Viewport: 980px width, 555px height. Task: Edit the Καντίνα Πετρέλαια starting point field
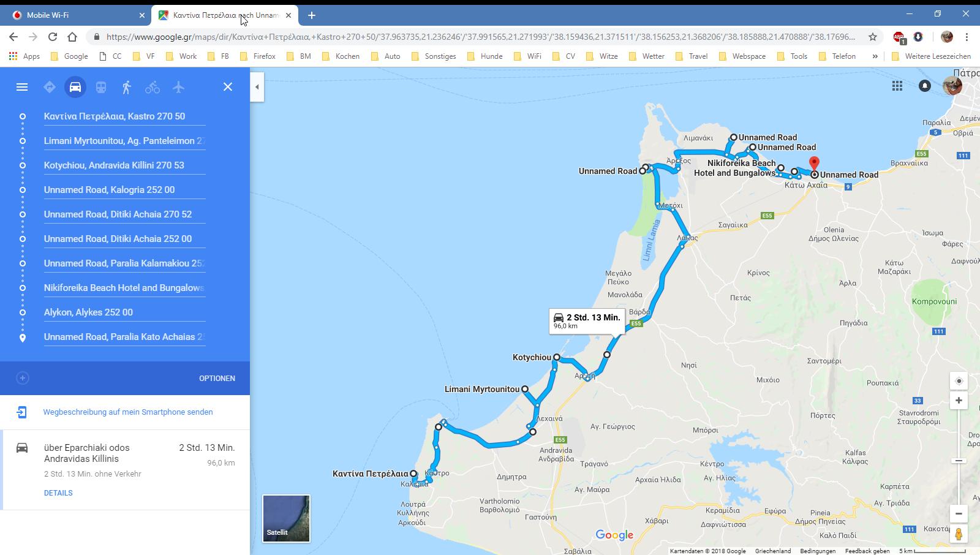tap(124, 116)
